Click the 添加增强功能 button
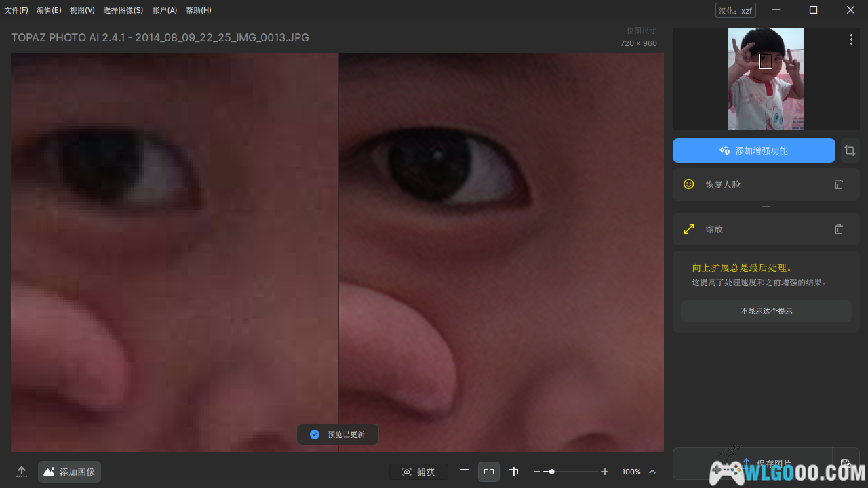The width and height of the screenshot is (868, 488). pos(753,150)
